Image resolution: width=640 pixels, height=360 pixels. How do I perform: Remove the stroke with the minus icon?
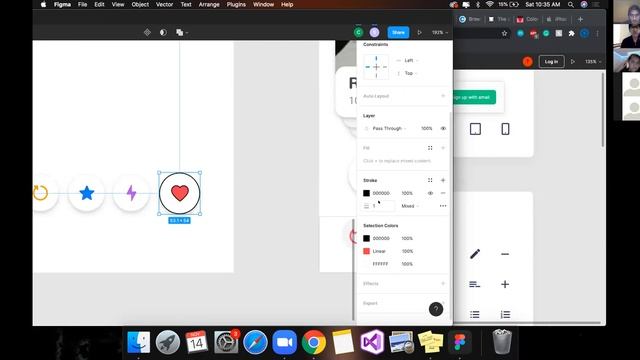pos(443,193)
